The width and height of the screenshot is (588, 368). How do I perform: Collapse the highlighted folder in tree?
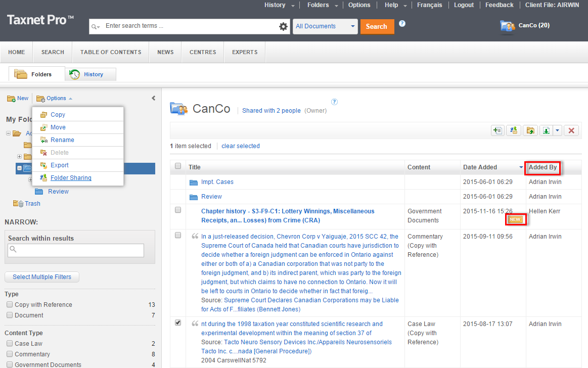pos(20,168)
